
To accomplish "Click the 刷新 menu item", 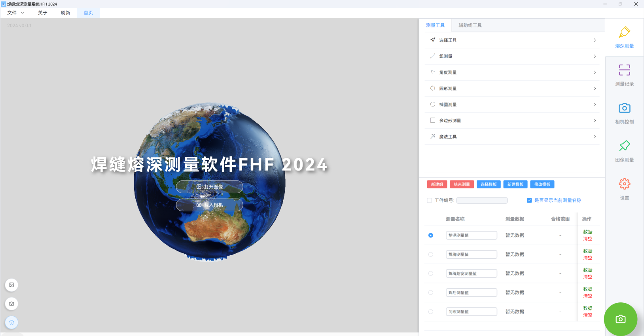I will click(x=65, y=13).
